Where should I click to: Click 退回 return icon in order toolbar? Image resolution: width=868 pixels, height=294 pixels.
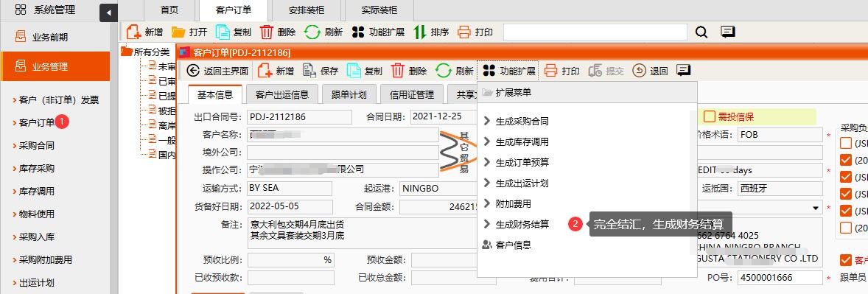[x=639, y=71]
